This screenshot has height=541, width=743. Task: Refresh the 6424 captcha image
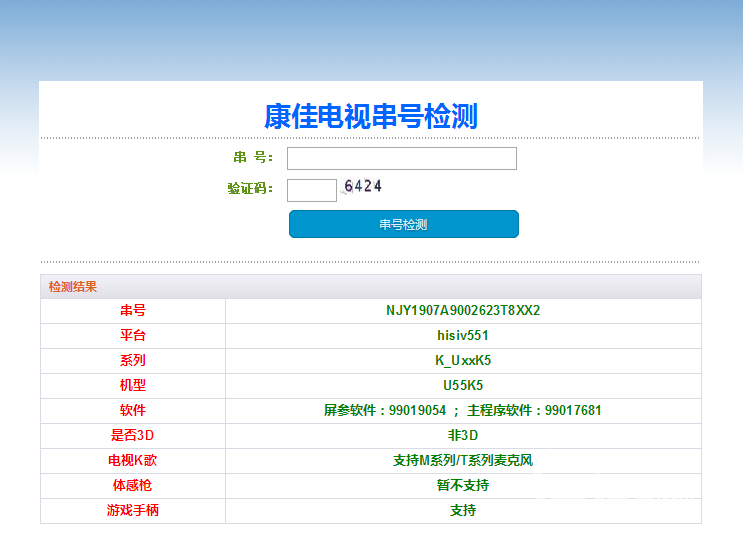(x=362, y=186)
